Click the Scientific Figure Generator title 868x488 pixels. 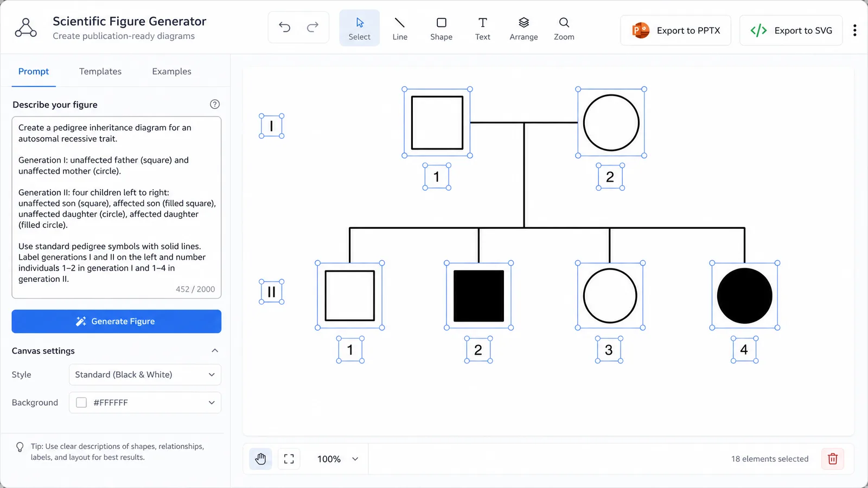tap(130, 21)
